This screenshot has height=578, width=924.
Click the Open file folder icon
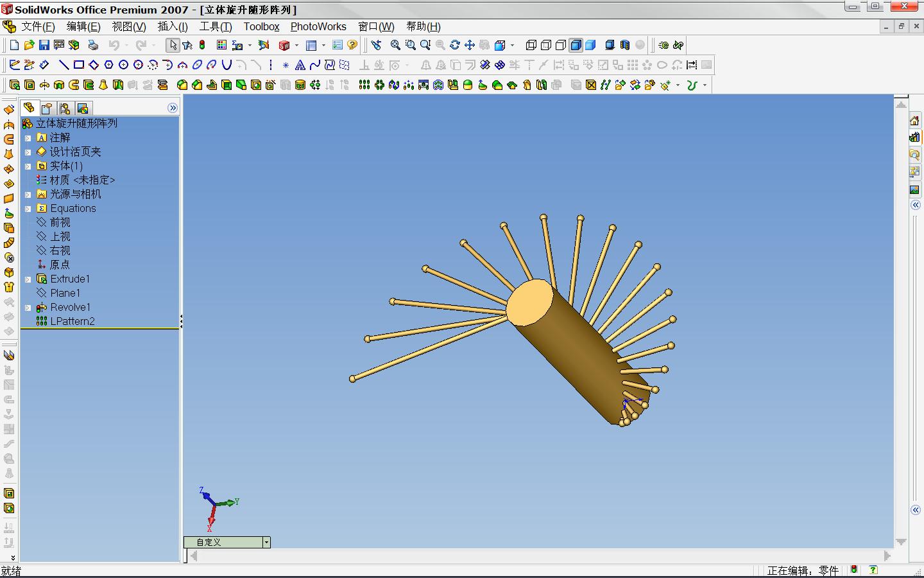(29, 45)
